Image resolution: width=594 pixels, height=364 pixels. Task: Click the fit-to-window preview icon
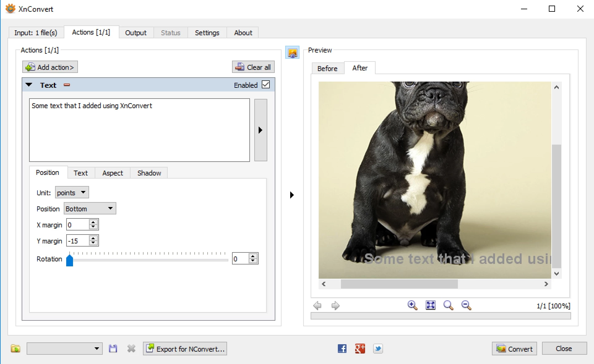pos(430,305)
